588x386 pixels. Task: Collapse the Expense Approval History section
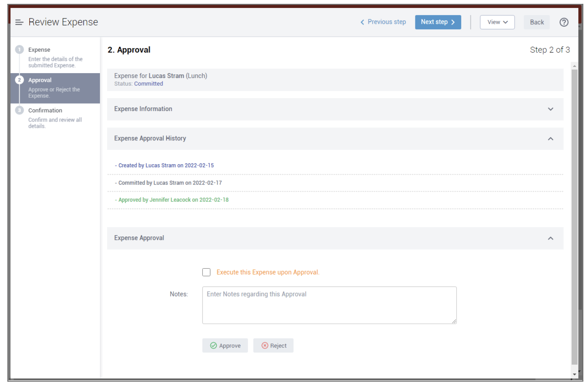point(550,139)
